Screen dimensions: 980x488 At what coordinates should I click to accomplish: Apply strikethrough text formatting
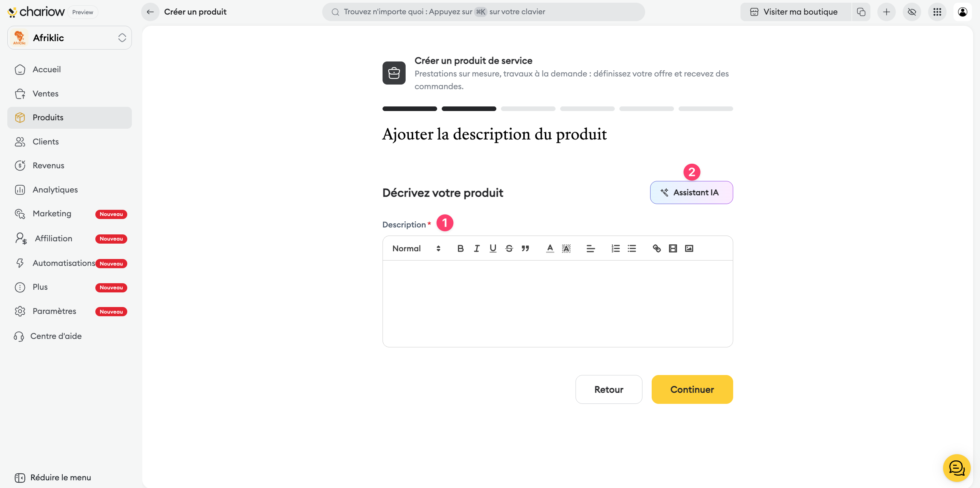(x=509, y=249)
